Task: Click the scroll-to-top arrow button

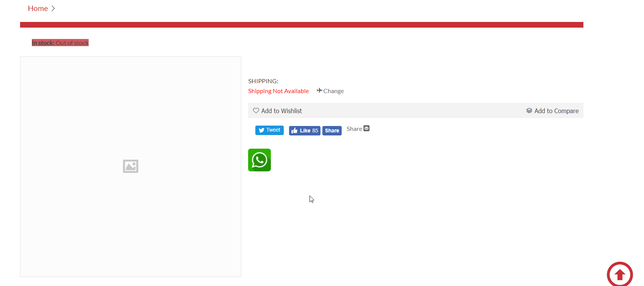Action: [620, 274]
